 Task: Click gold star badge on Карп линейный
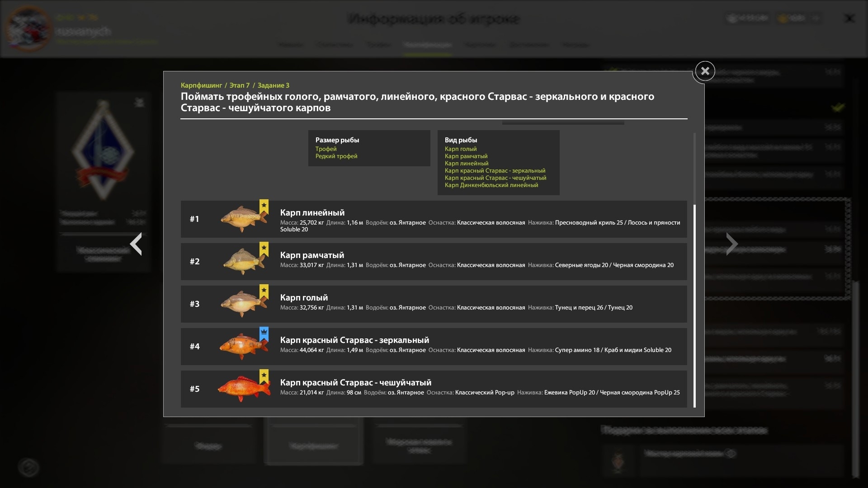(264, 206)
